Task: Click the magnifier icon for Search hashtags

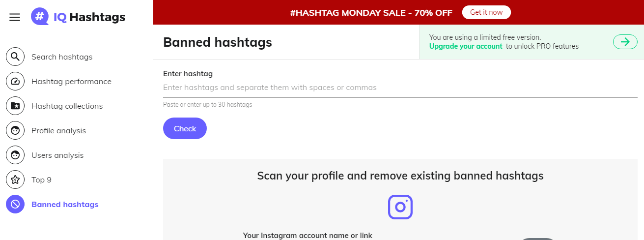Action: 15,57
